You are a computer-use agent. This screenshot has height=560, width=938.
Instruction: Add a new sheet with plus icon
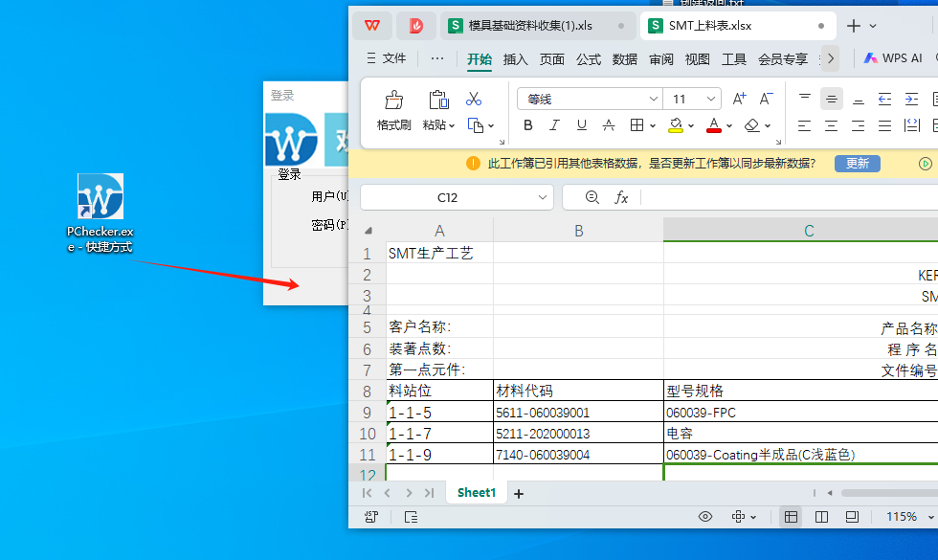519,493
